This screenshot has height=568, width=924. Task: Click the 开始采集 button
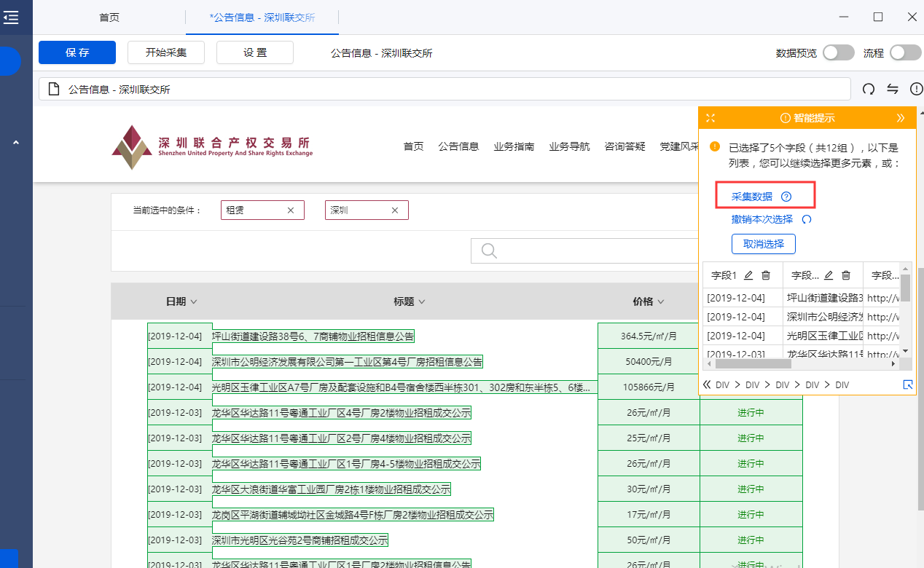pyautogui.click(x=166, y=52)
